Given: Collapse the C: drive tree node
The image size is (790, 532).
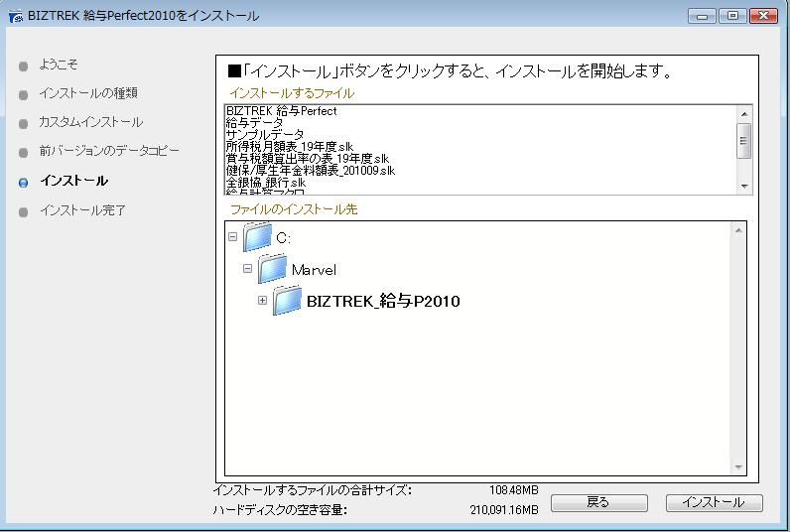Looking at the screenshot, I should pyautogui.click(x=232, y=236).
